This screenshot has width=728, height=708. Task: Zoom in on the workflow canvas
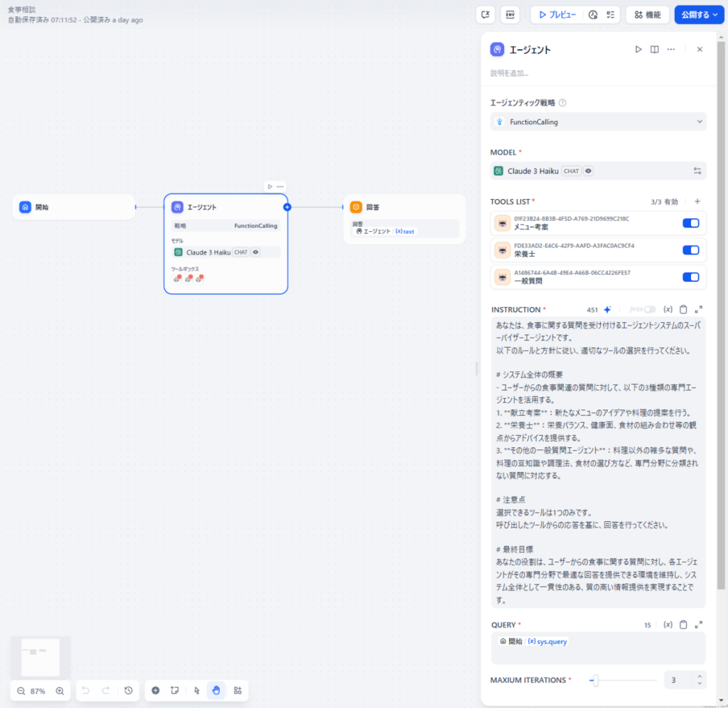click(60, 690)
